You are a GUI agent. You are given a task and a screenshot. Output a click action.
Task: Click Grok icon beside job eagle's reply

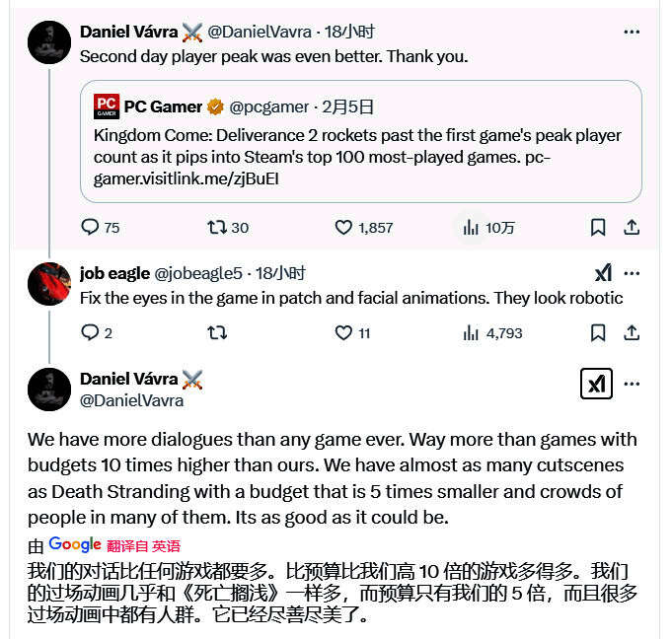[x=604, y=273]
